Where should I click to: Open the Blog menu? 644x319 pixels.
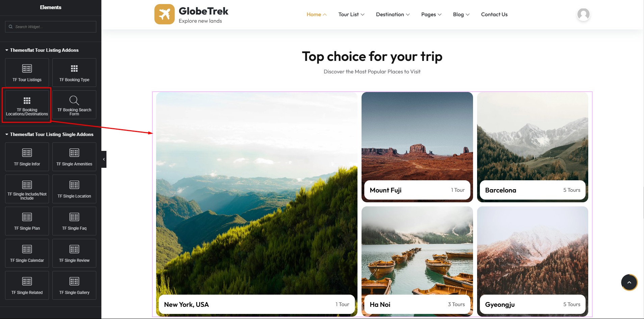coord(461,14)
